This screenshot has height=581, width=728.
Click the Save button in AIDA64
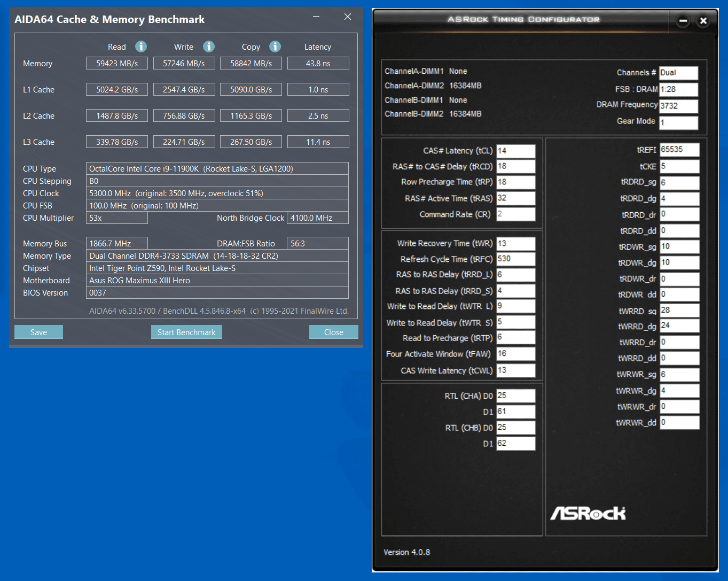pos(38,332)
